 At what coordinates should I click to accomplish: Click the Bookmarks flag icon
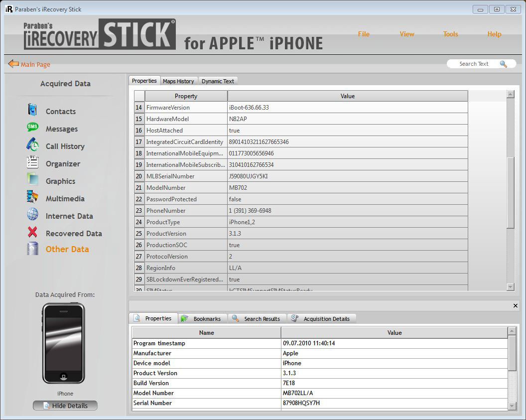point(184,318)
